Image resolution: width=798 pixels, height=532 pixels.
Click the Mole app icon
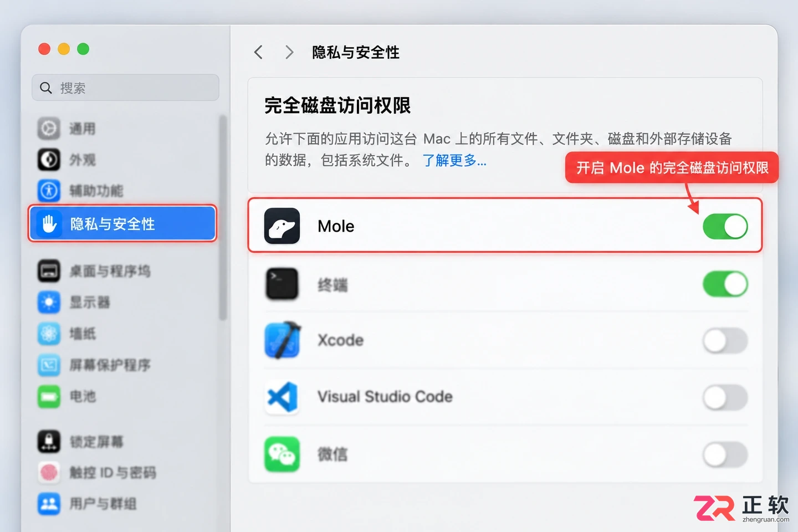[282, 226]
